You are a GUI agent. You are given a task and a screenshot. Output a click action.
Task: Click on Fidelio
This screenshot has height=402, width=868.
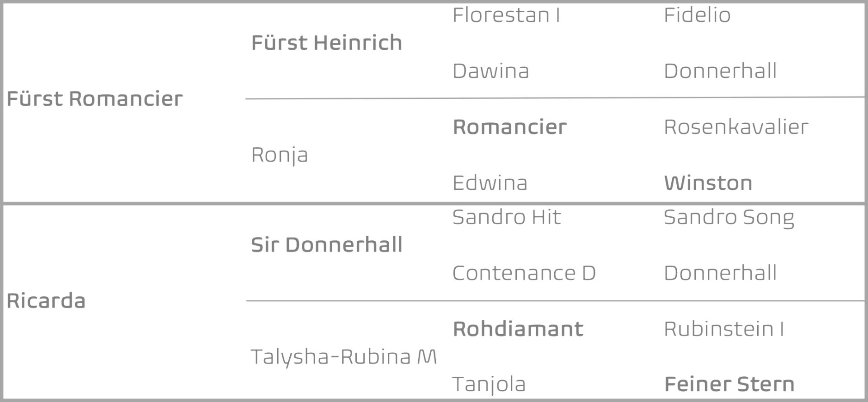(697, 15)
